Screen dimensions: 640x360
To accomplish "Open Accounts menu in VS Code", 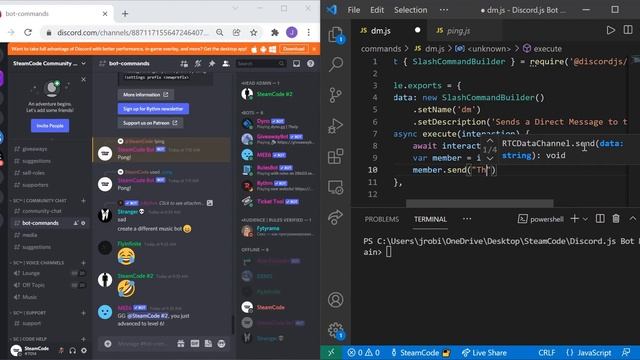I will click(336, 300).
